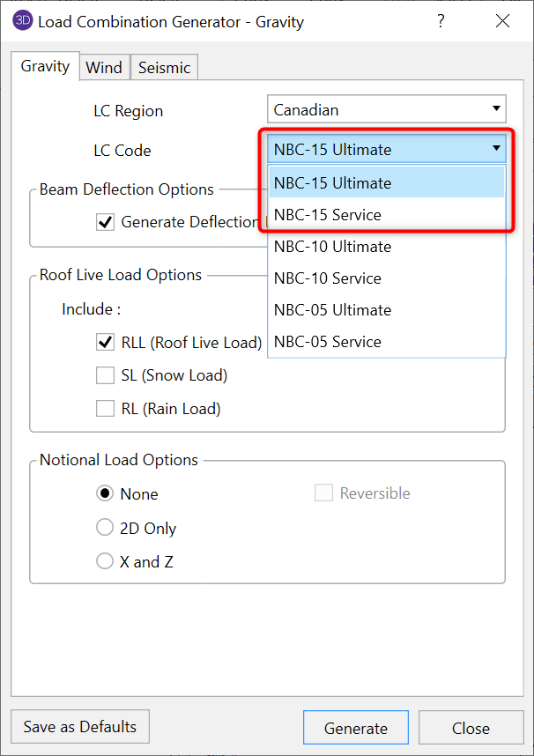Switch to the Seismic tab

click(164, 66)
